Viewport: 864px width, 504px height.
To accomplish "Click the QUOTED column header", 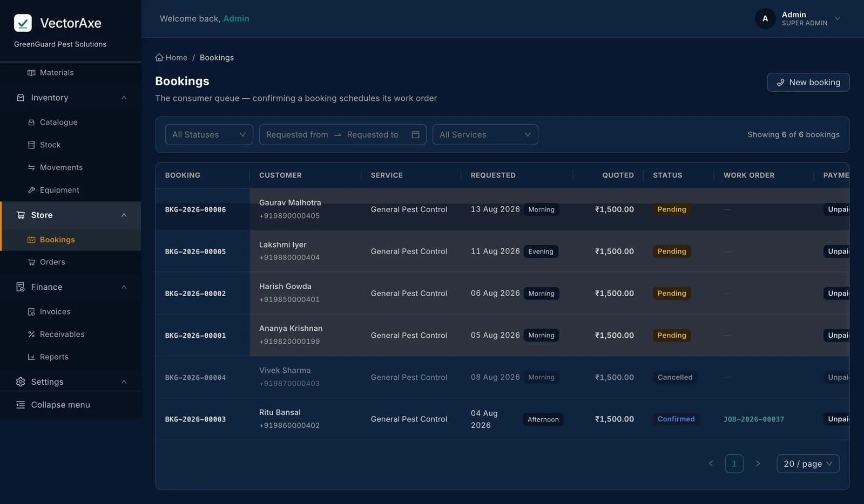I will (618, 175).
